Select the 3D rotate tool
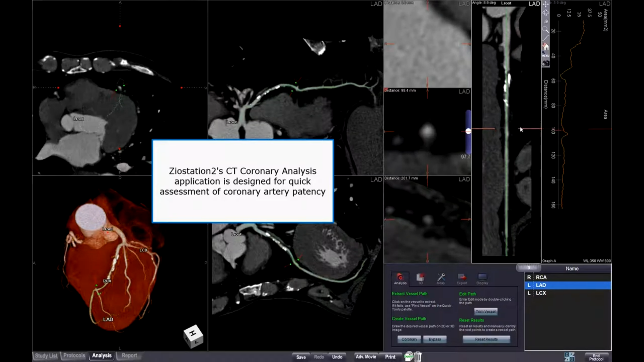The height and width of the screenshot is (362, 644). 546,13
